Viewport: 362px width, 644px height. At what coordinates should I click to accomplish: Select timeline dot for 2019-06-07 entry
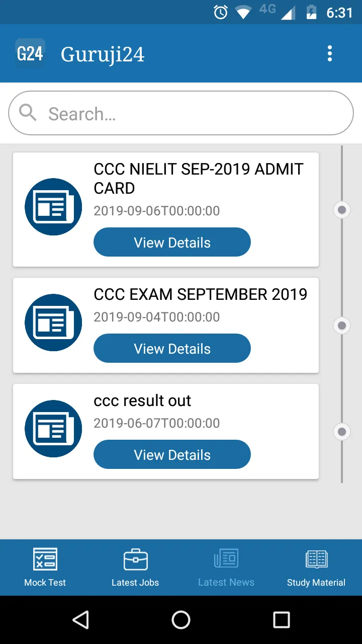(342, 432)
